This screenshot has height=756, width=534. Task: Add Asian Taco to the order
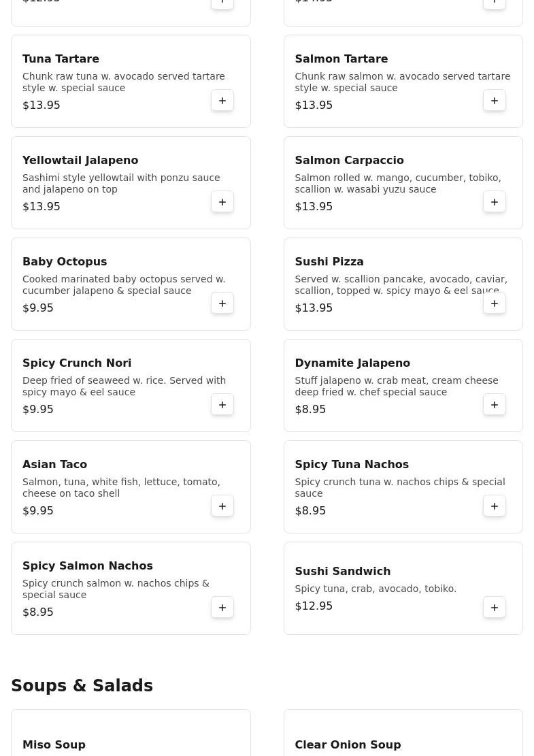coord(222,506)
